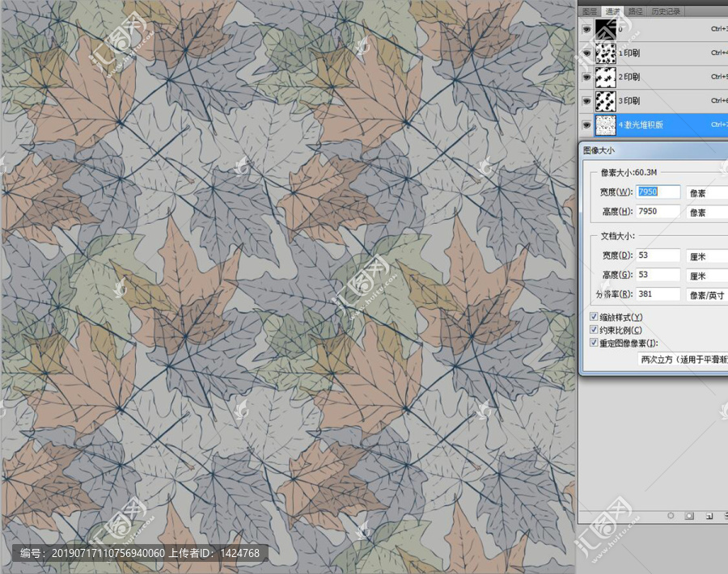Screen dimensions: 728x574
Task: Toggle visibility of 2 印刷 channel
Action: pos(586,77)
